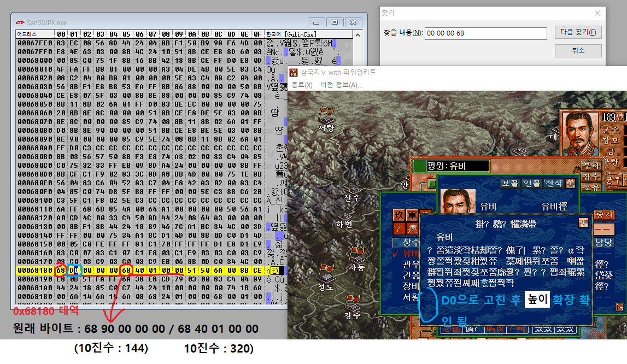Select address row 00067FE0
The width and height of the screenshot is (627, 364).
35,43
